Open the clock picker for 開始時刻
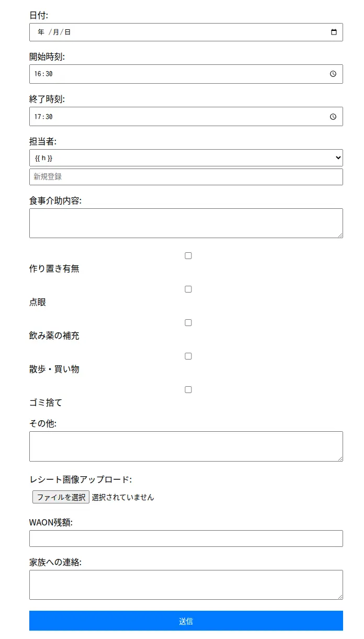The height and width of the screenshot is (639, 364). point(333,74)
